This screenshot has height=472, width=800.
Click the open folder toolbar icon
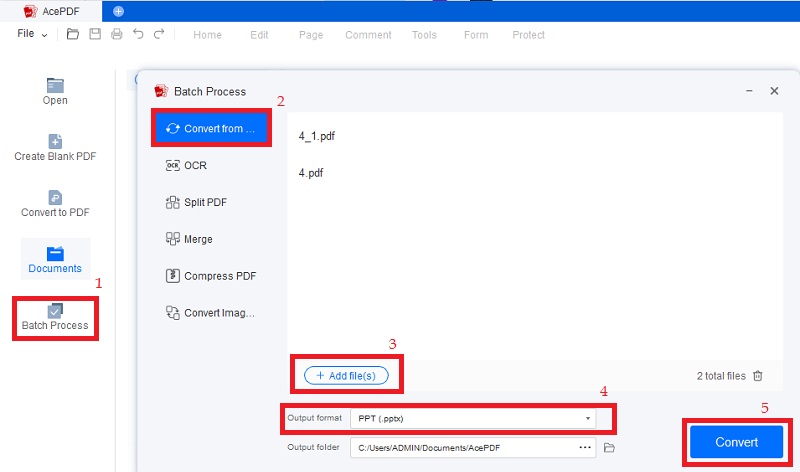coord(73,34)
